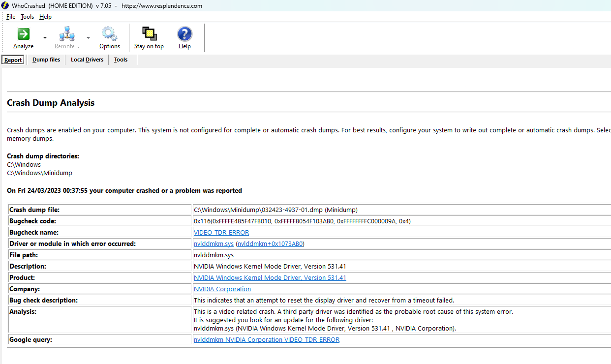The height and width of the screenshot is (364, 611).
Task: Open the NVIDIA Corporation company link
Action: point(222,289)
